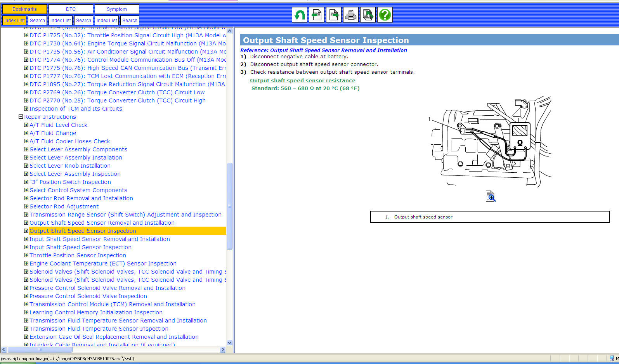The width and height of the screenshot is (619, 364).
Task: Go to next page document icon
Action: point(333,15)
